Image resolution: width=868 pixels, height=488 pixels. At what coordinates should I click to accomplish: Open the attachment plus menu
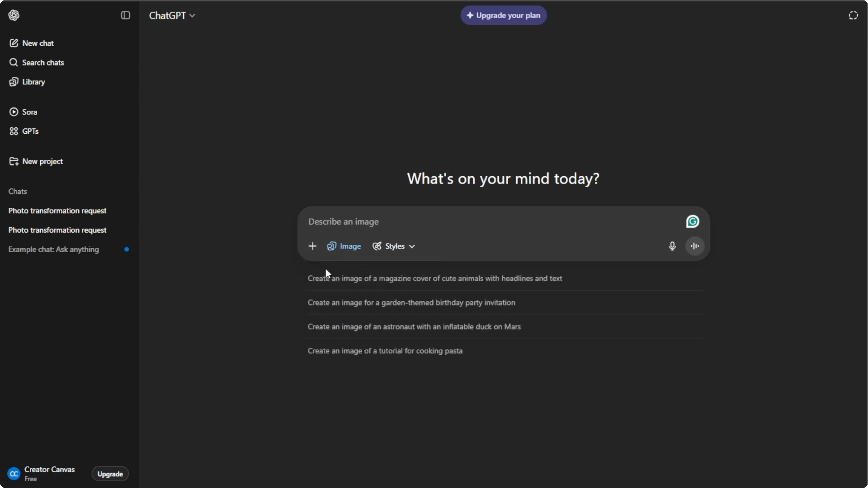(312, 246)
